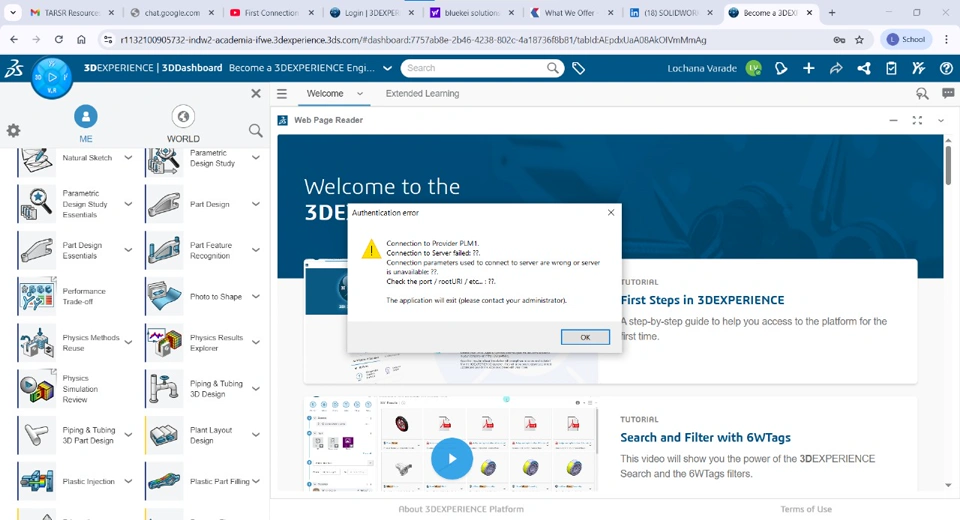This screenshot has width=960, height=520.
Task: Close the apps compass panel
Action: point(256,93)
